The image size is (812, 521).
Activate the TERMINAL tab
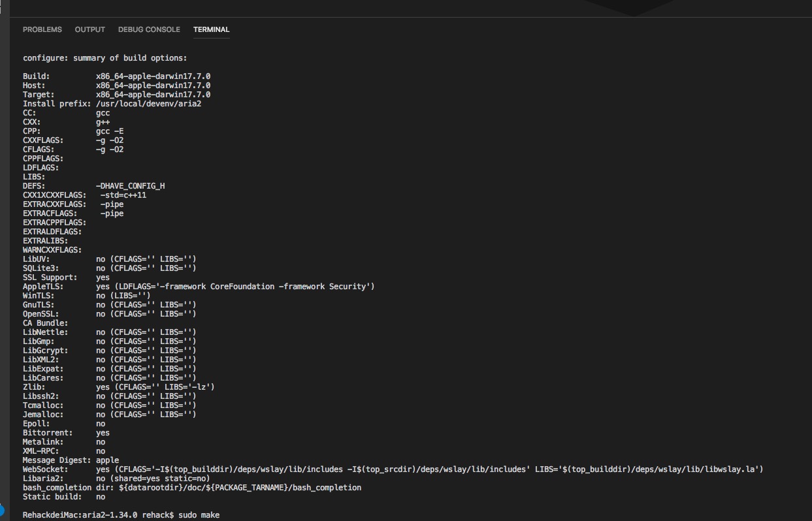(x=212, y=29)
